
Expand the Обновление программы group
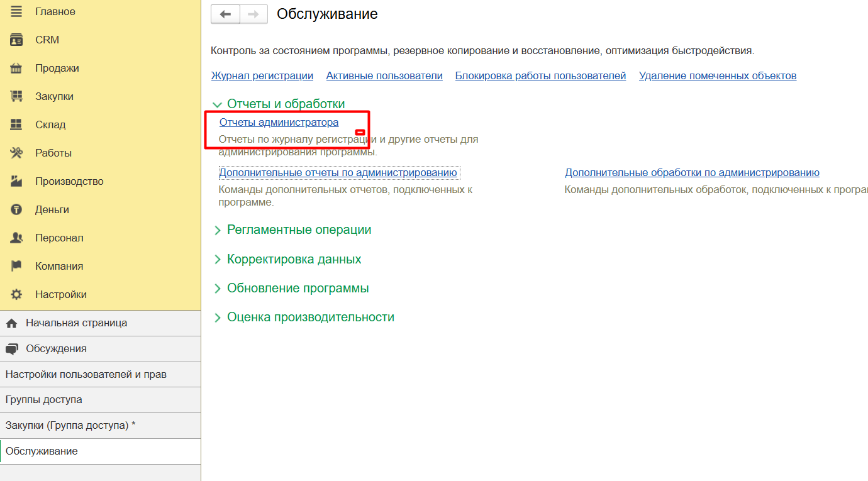click(218, 289)
